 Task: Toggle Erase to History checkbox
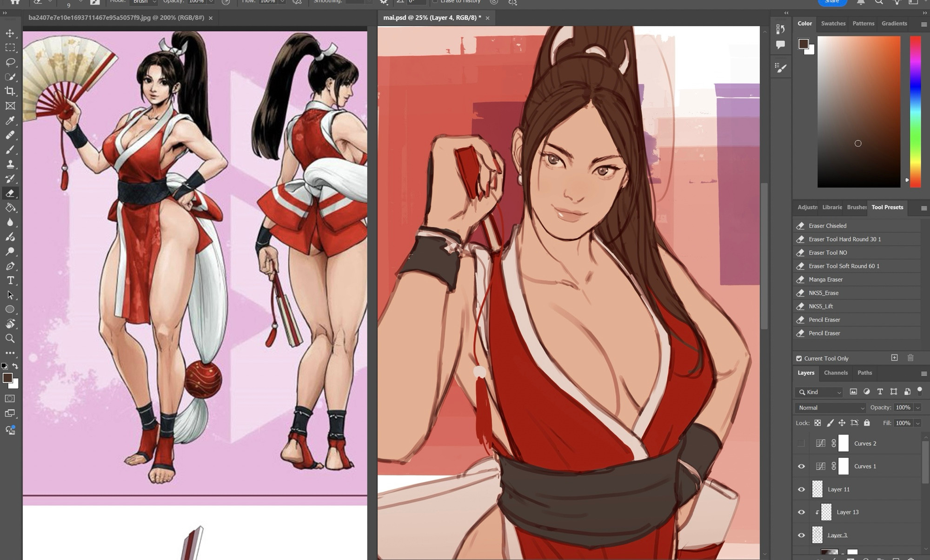pyautogui.click(x=435, y=1)
